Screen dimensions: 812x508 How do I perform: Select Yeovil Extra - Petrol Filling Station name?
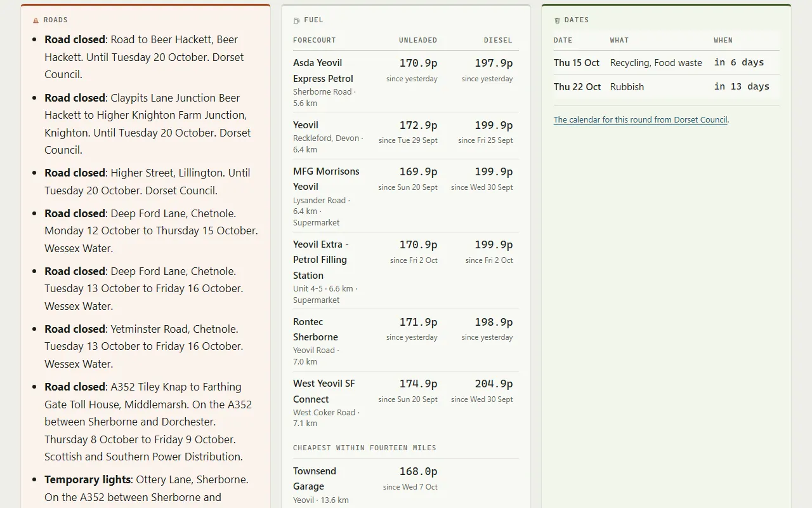320,260
